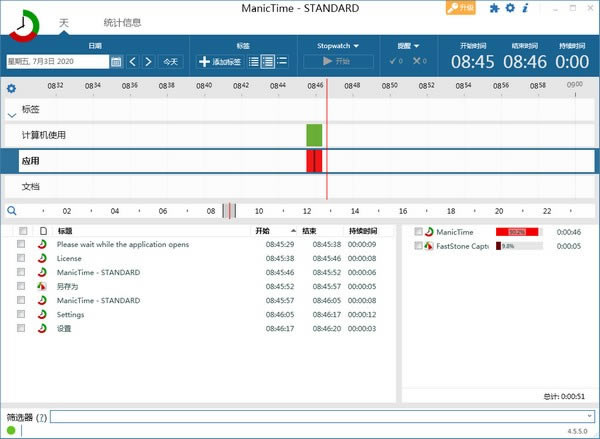Click the timeline settings gear icon
Screen dimensions: 600x439
tap(11, 88)
